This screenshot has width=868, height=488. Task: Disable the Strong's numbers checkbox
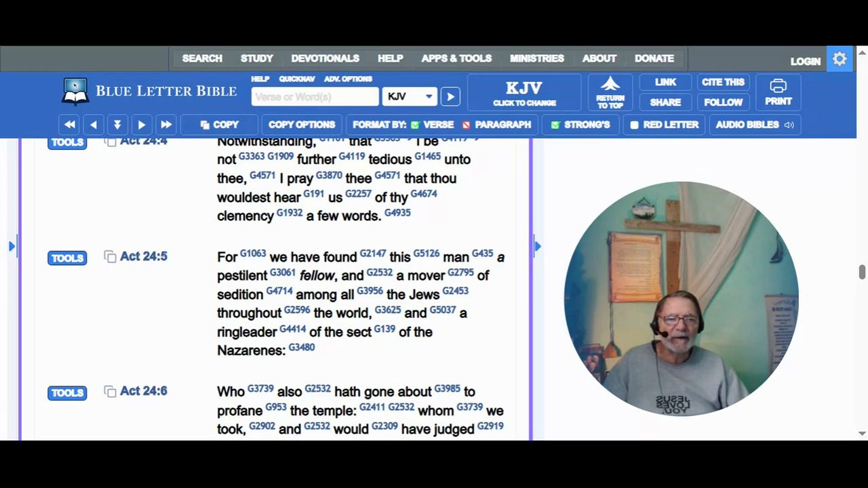(555, 125)
